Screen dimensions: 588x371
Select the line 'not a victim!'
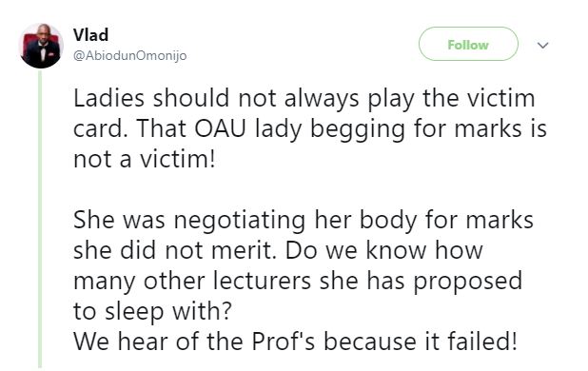pos(145,159)
